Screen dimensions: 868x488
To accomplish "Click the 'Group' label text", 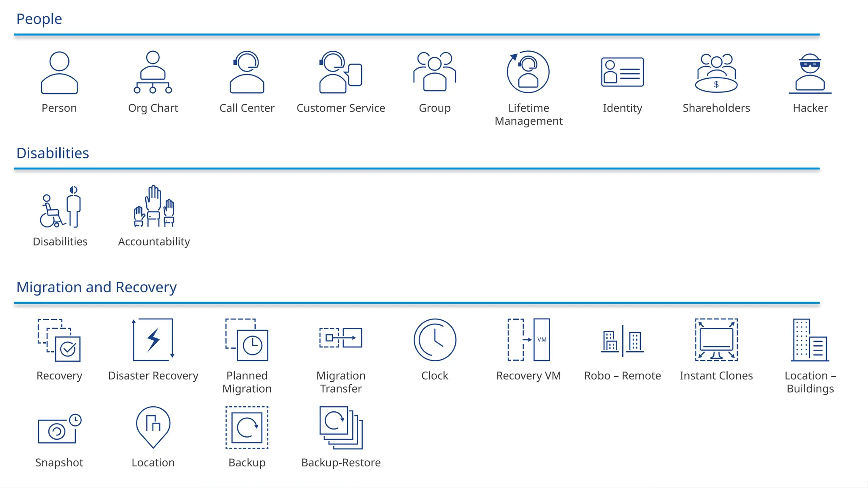I will click(435, 108).
